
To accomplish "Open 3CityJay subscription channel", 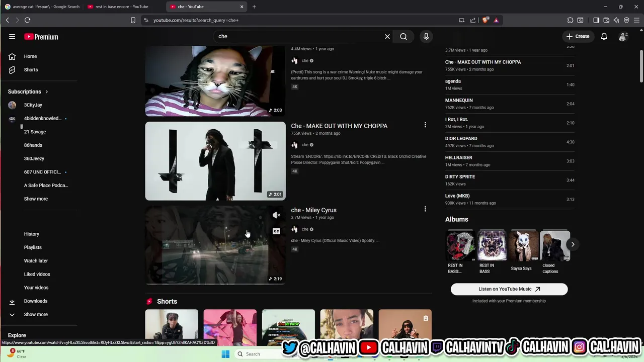I will [x=33, y=105].
